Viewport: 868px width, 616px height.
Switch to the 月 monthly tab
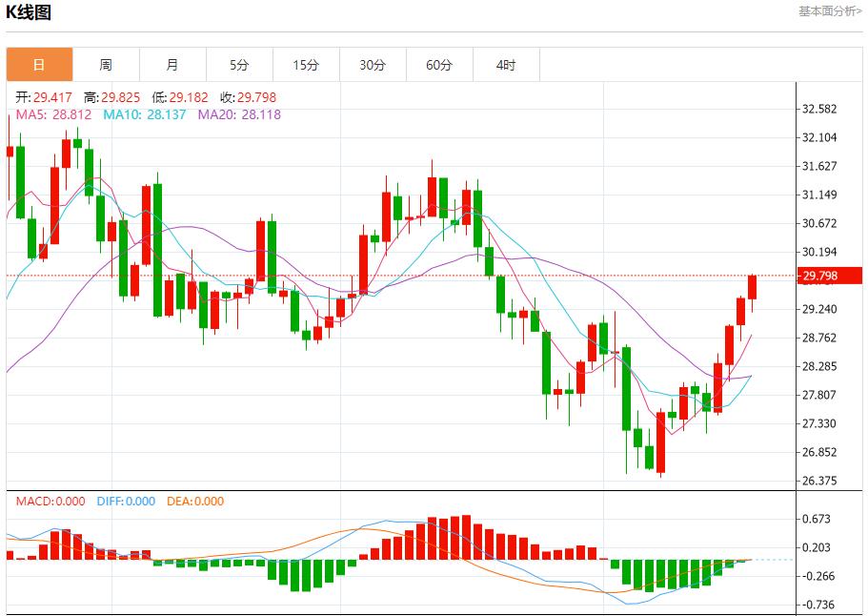click(172, 65)
